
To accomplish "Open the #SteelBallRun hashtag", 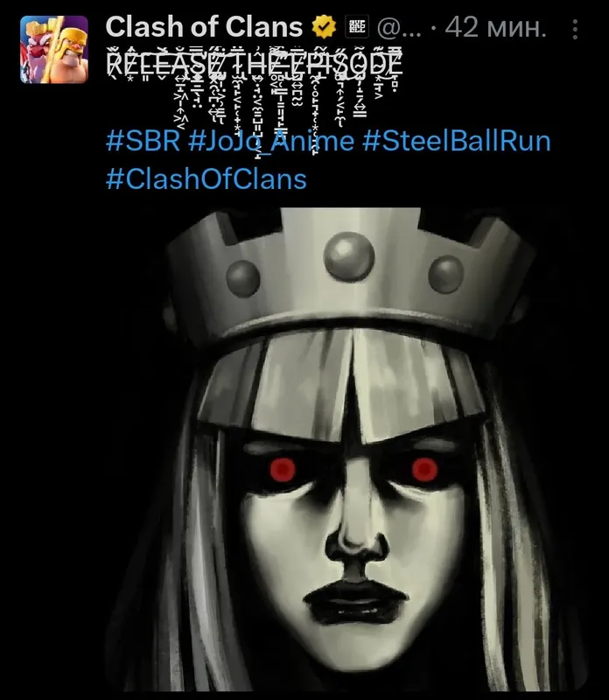I will click(x=456, y=141).
